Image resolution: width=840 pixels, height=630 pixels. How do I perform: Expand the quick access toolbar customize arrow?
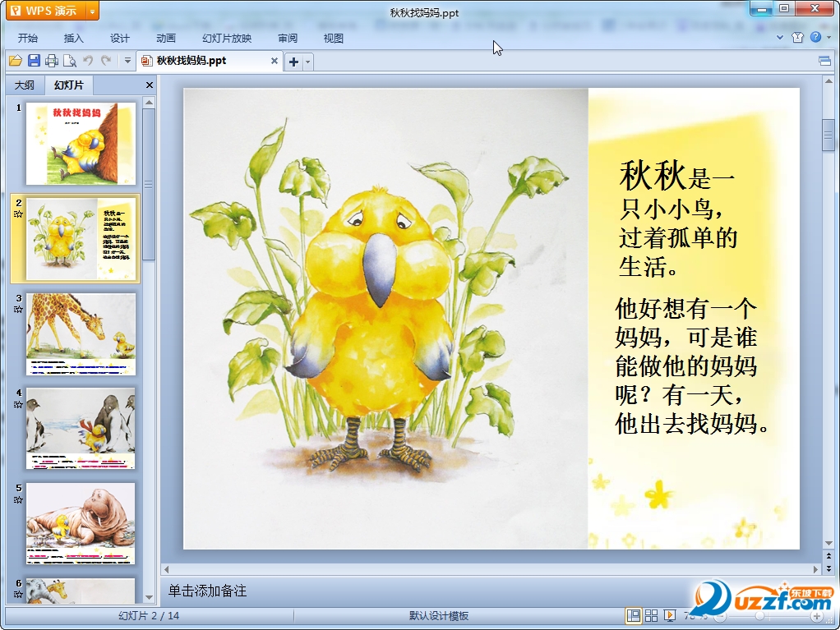point(127,61)
